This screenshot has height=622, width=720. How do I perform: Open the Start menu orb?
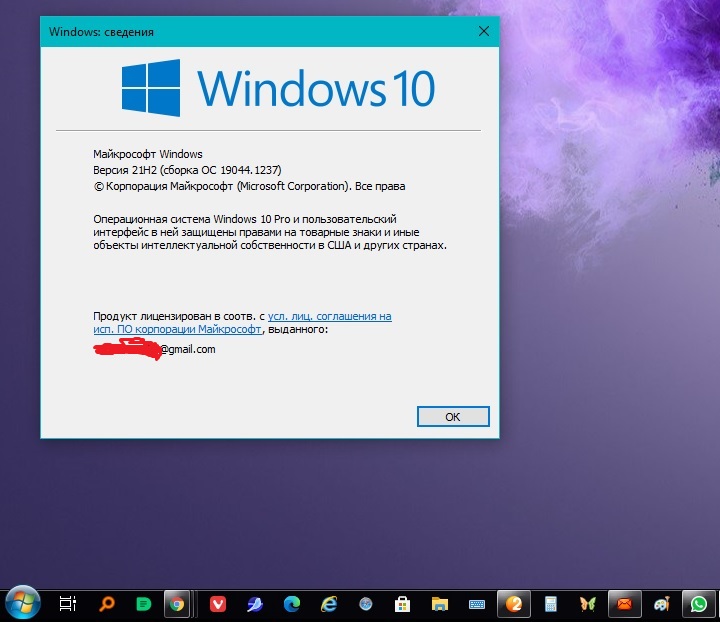[22, 603]
